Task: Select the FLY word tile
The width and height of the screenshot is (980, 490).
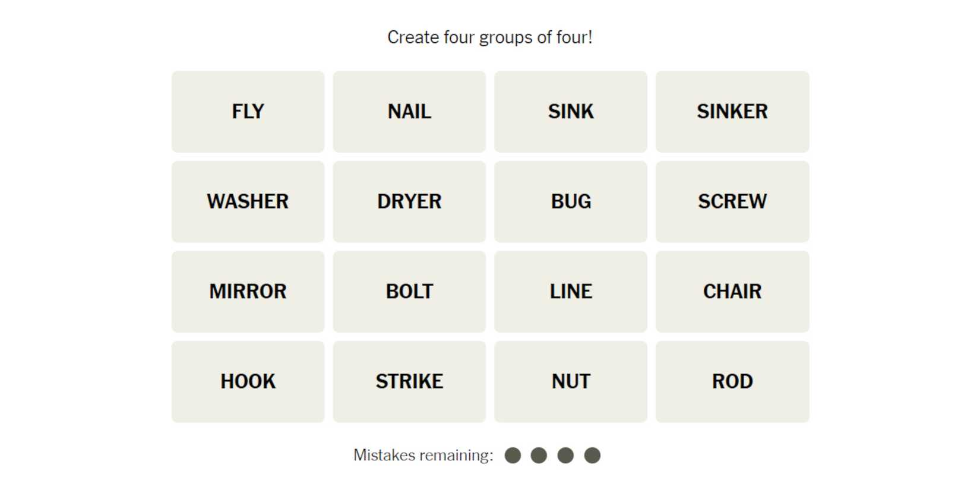Action: point(248,112)
